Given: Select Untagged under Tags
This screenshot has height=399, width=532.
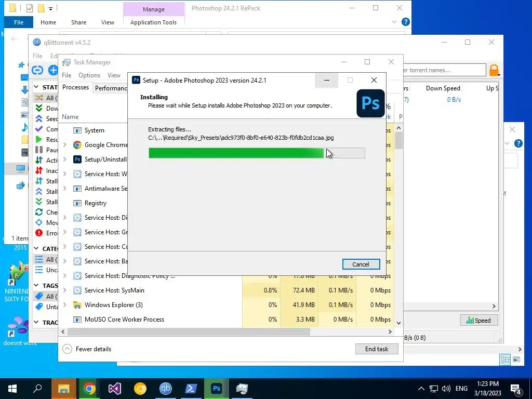Looking at the screenshot, I should (x=47, y=307).
